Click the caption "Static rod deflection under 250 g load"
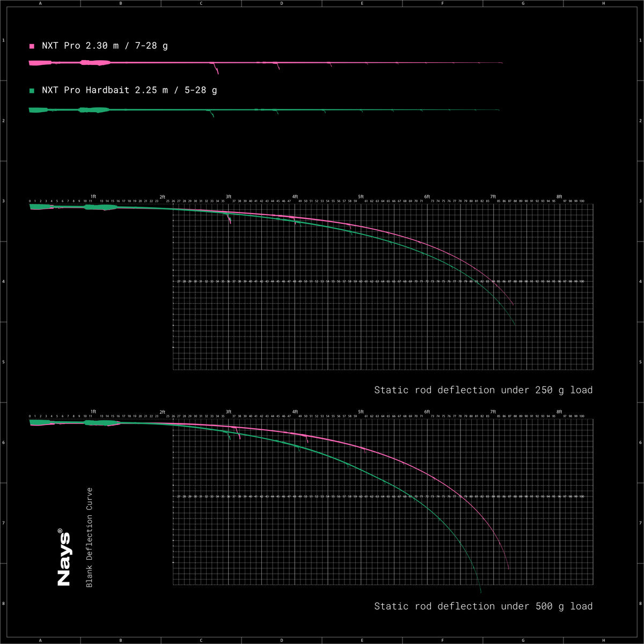Image resolution: width=644 pixels, height=644 pixels. pyautogui.click(x=484, y=390)
